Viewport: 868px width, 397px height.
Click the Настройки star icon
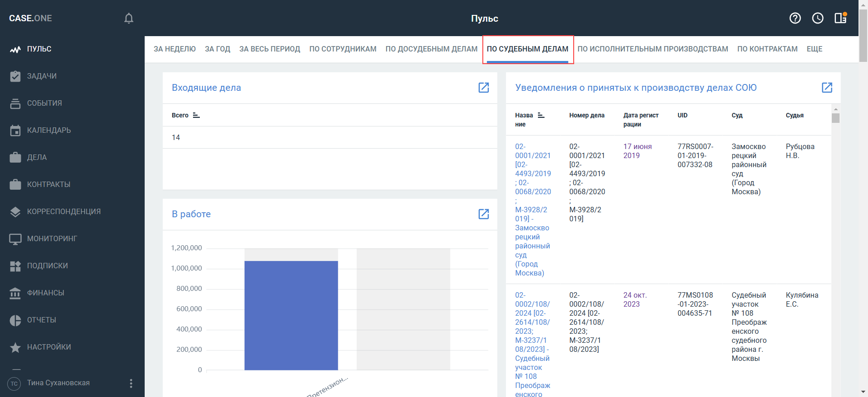[x=15, y=347]
